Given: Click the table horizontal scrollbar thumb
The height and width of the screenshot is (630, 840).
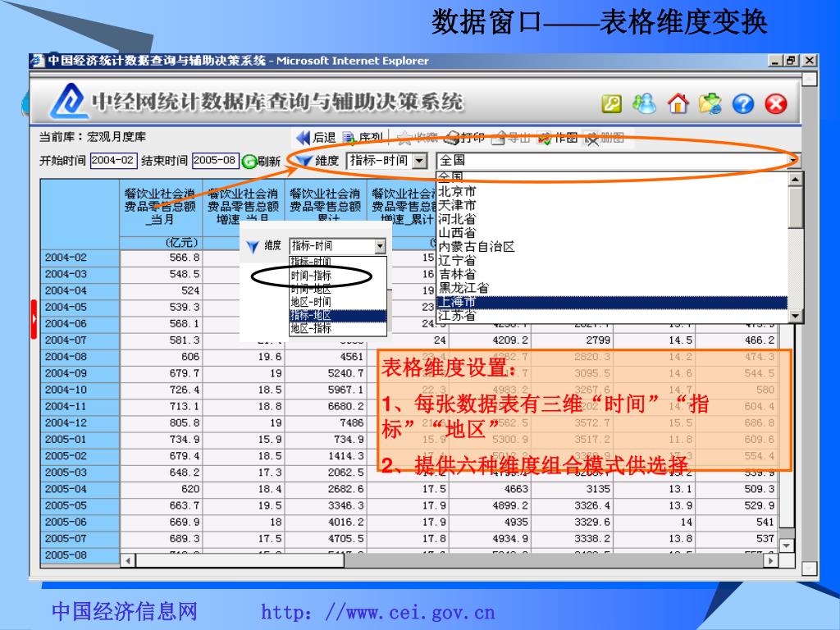Looking at the screenshot, I should (x=240, y=561).
